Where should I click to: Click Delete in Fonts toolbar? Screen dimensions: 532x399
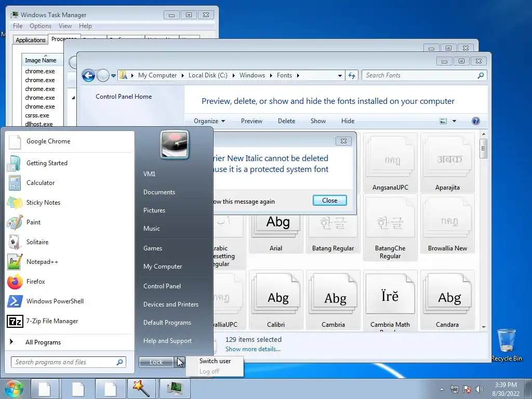point(286,121)
